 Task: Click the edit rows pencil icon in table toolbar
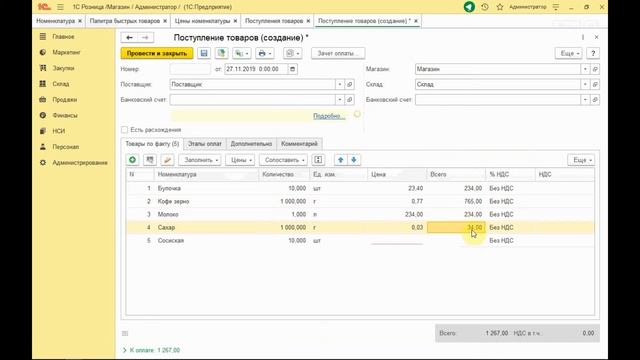167,160
